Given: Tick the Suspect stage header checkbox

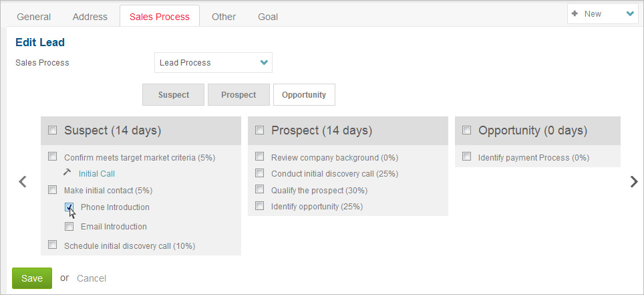Looking at the screenshot, I should 53,130.
